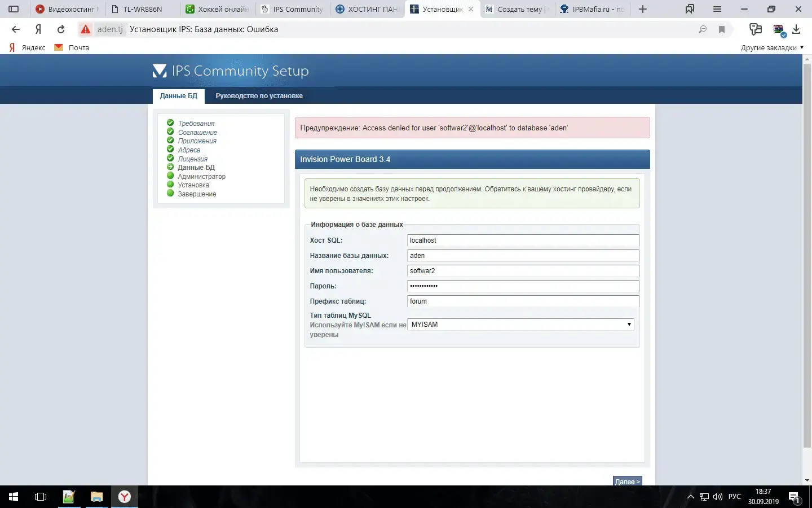Viewport: 812px width, 508px height.
Task: Open the tab group bookmarks icon
Action: coord(690,9)
